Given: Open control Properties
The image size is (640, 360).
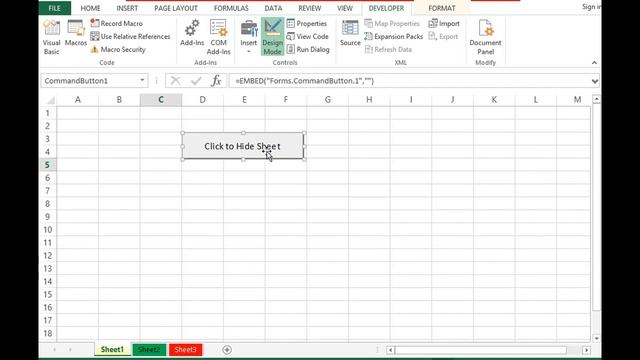Looking at the screenshot, I should [x=307, y=23].
